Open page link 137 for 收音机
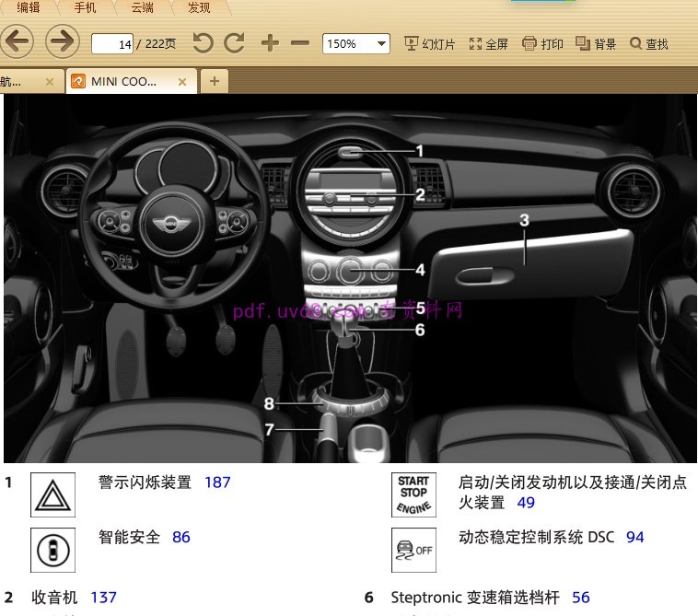 [103, 598]
